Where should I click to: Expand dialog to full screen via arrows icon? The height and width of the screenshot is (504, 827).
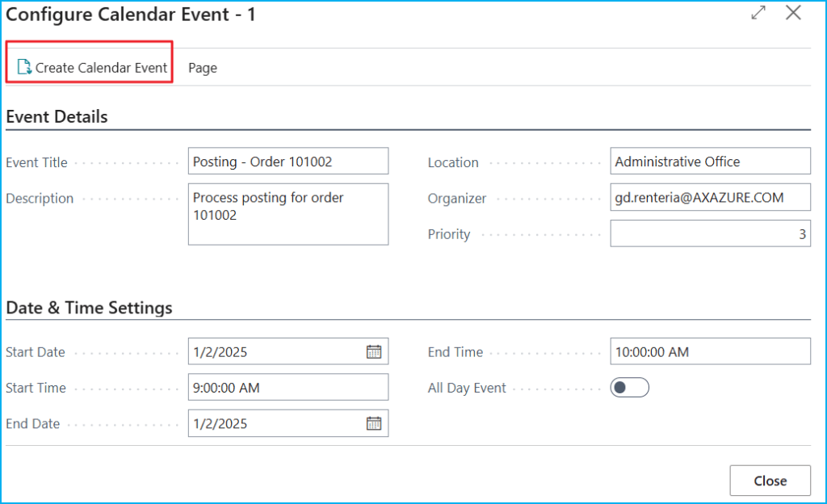coord(758,13)
